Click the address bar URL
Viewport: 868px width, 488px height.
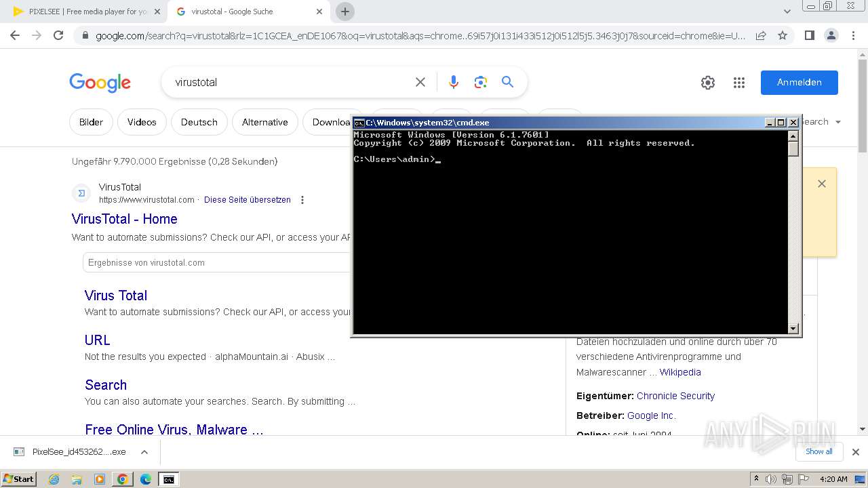click(x=420, y=36)
